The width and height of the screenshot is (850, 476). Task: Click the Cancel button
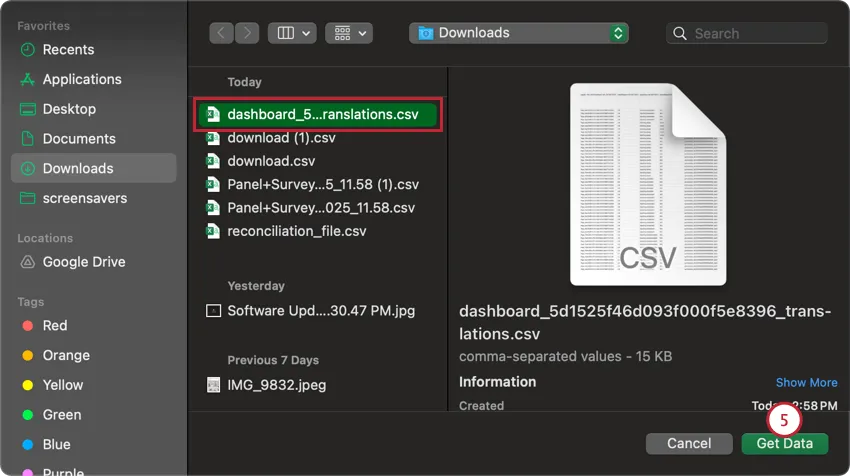click(x=689, y=443)
